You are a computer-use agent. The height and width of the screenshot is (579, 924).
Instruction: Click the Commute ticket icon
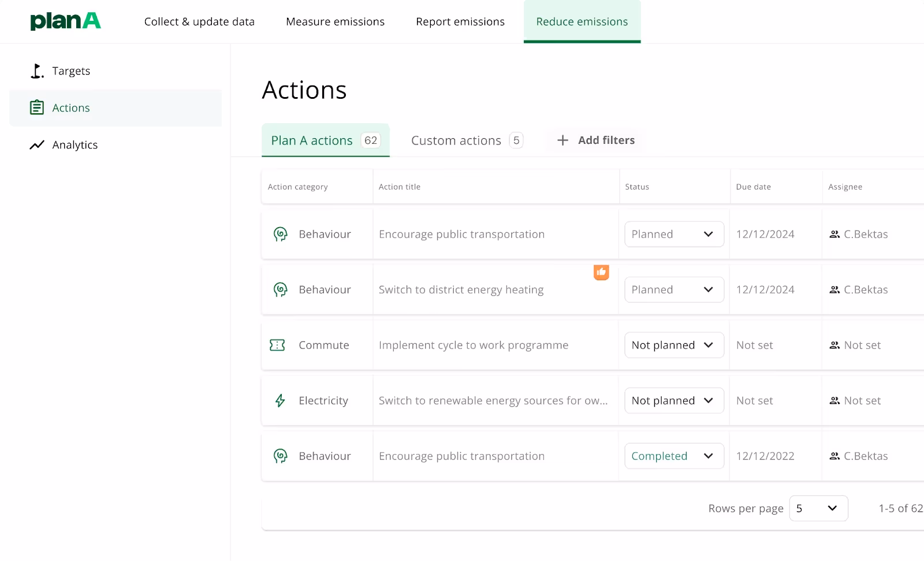click(278, 344)
